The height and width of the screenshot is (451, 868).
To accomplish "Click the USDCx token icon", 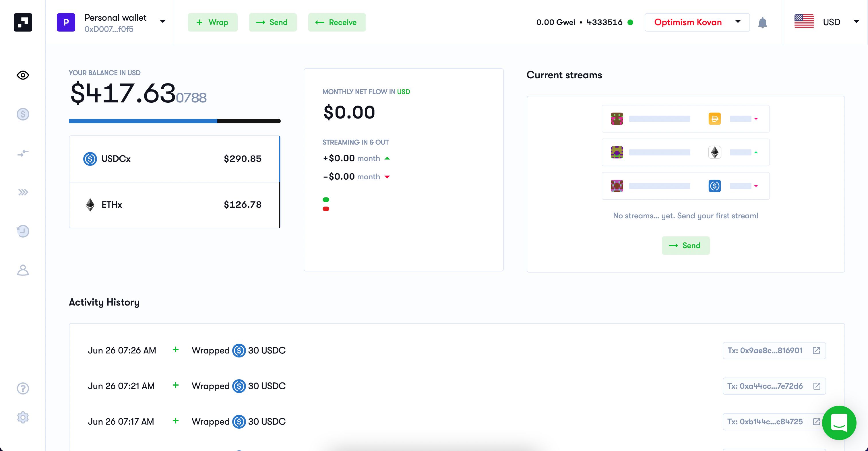I will 90,159.
